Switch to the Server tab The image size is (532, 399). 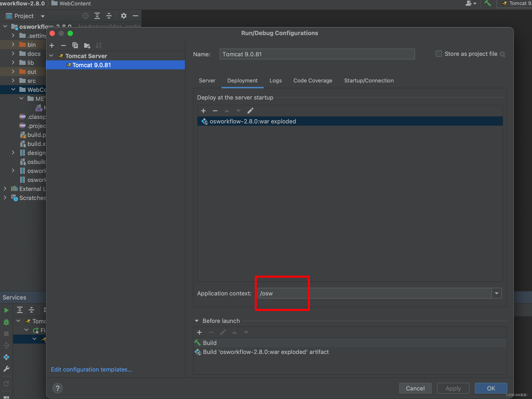pyautogui.click(x=207, y=80)
